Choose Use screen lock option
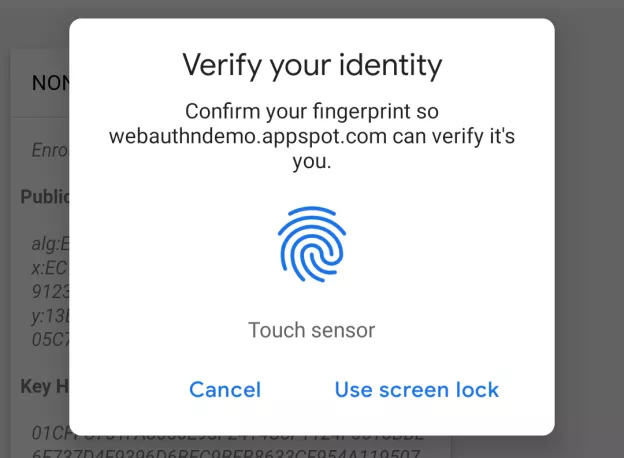The width and height of the screenshot is (624, 458). click(416, 389)
